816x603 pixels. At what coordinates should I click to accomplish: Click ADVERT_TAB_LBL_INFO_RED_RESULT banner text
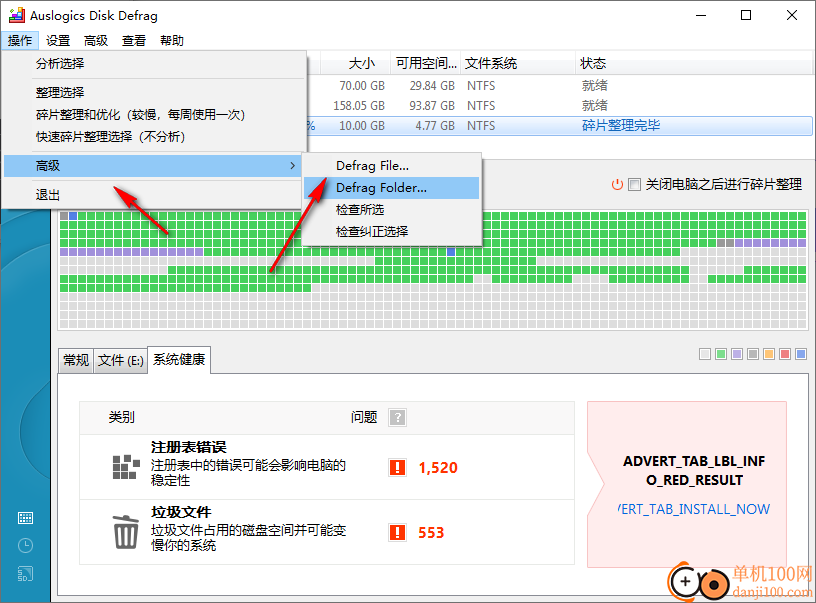(x=694, y=470)
